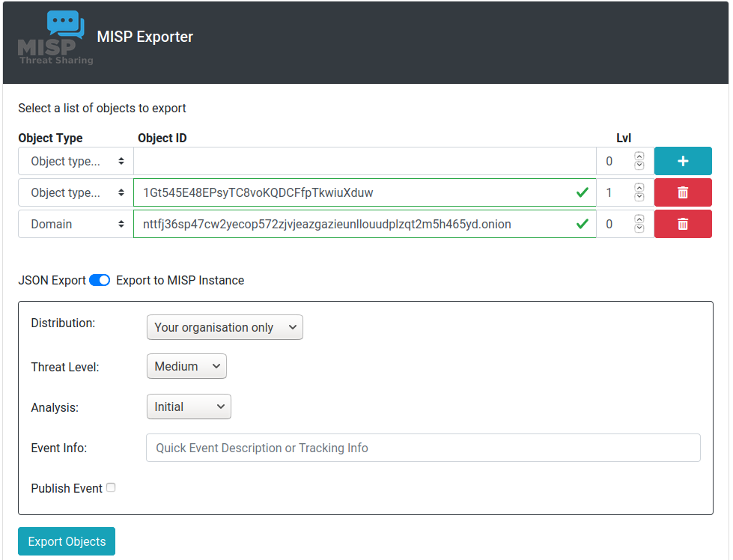This screenshot has height=560, width=733.
Task: Click the Event Info text field
Action: [x=423, y=448]
